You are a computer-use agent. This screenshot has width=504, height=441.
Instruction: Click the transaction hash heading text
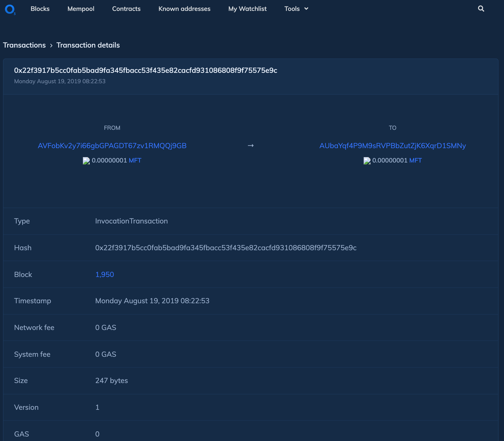(x=146, y=70)
